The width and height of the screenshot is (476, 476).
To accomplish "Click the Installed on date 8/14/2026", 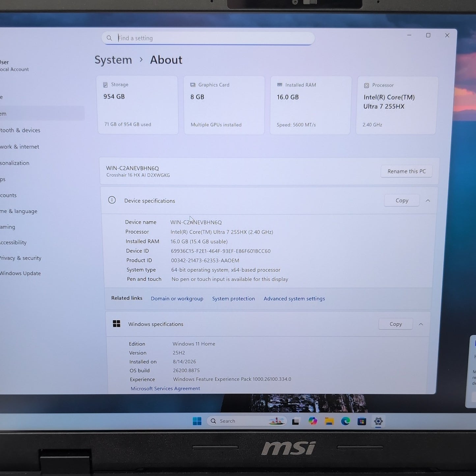I will point(184,362).
